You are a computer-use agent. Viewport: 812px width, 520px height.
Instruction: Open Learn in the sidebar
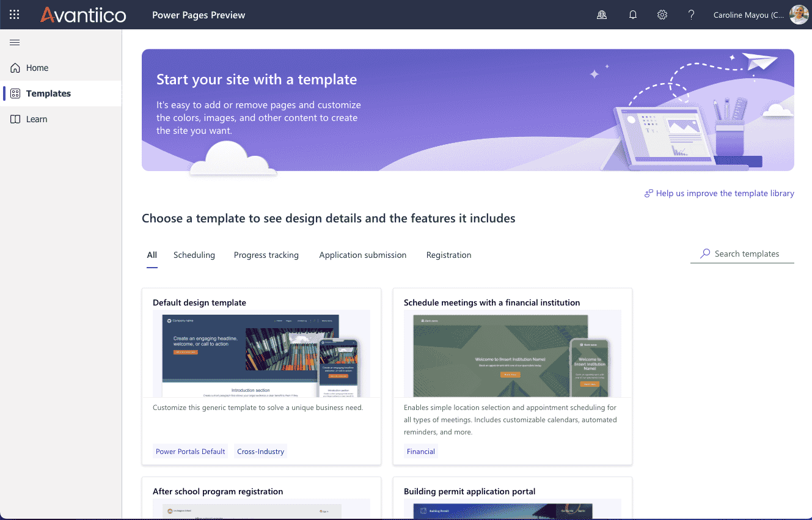[61, 119]
